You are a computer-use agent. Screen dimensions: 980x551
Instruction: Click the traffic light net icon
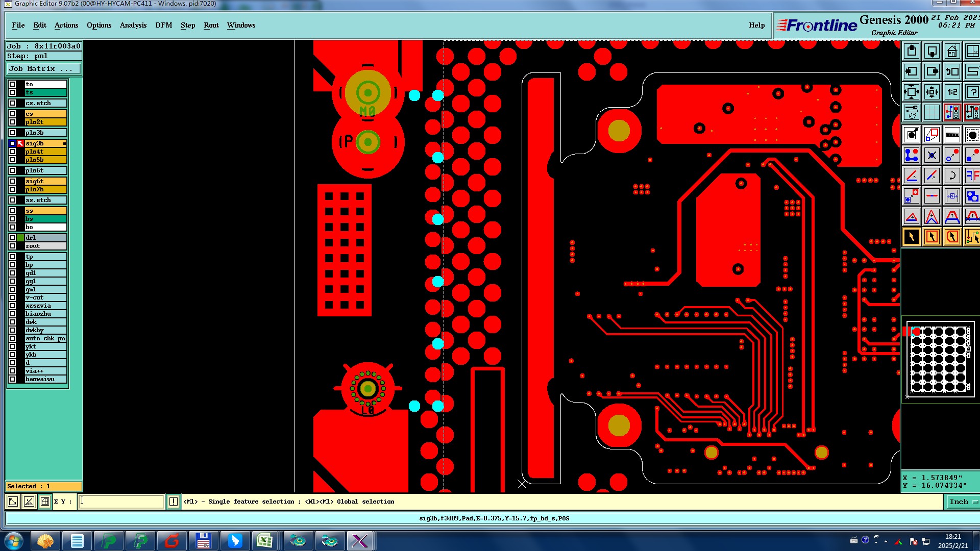click(x=952, y=112)
